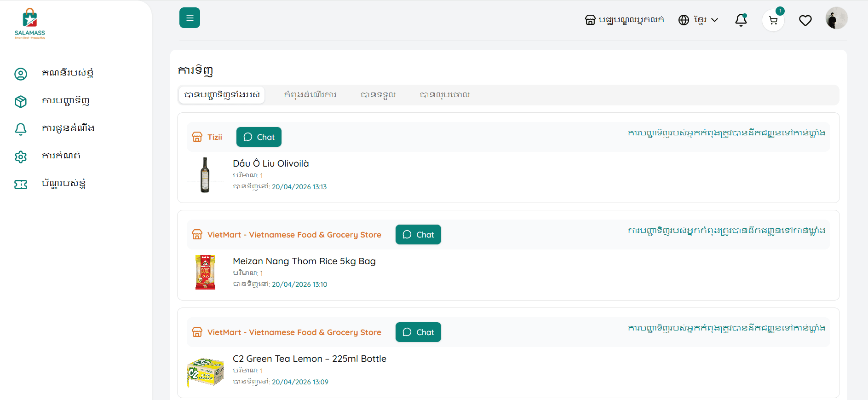Click the Dầu Ô Liu Olivoilà bottle thumbnail
Screen dimensions: 868x400
(205, 175)
